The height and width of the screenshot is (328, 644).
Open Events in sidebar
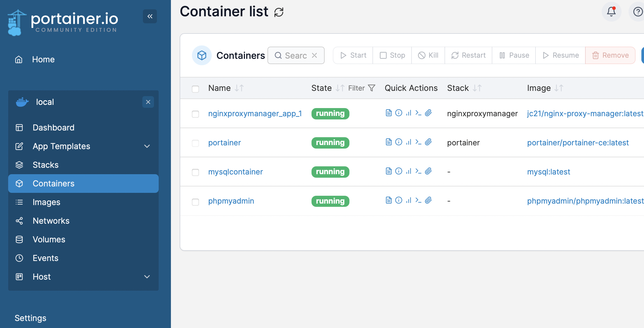83,258
